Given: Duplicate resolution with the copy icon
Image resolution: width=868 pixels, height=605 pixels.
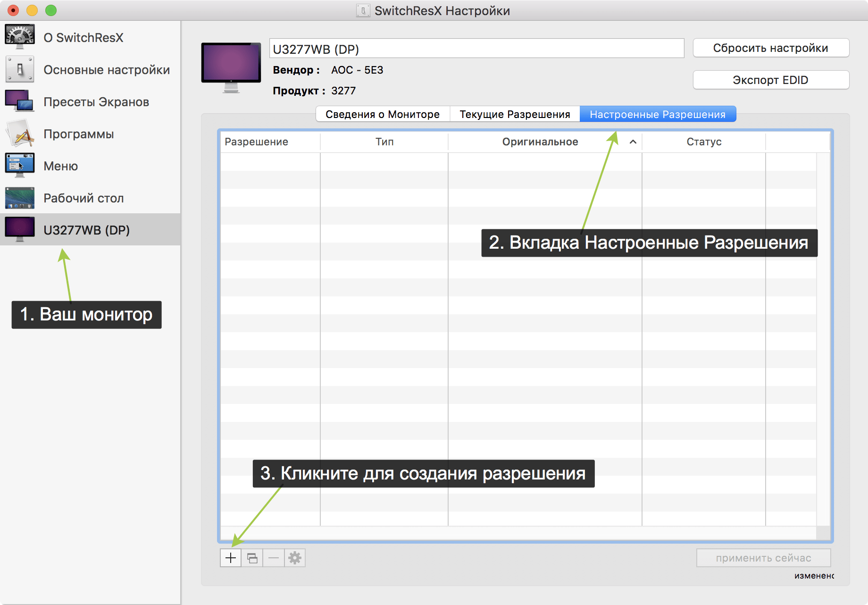Looking at the screenshot, I should [x=252, y=558].
